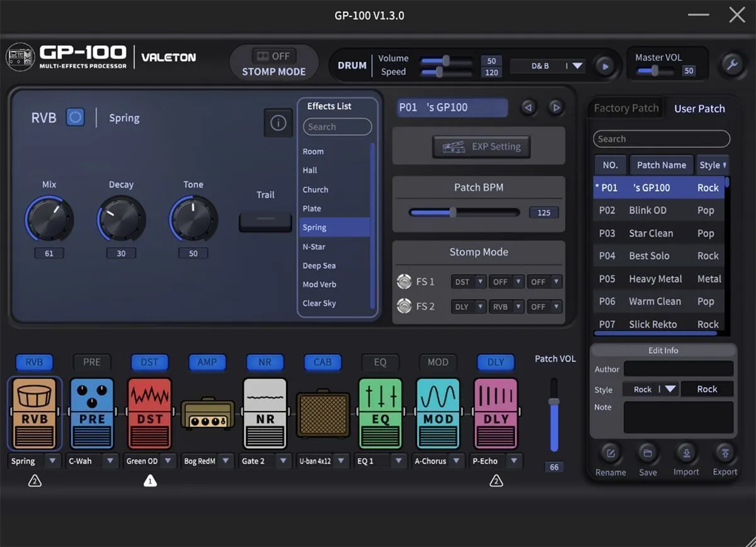The width and height of the screenshot is (756, 547).
Task: Toggle the AMP module button
Action: pos(207,362)
